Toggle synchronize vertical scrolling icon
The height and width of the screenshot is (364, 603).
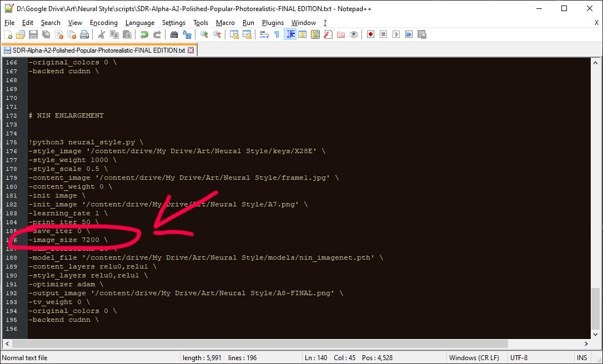(234, 34)
